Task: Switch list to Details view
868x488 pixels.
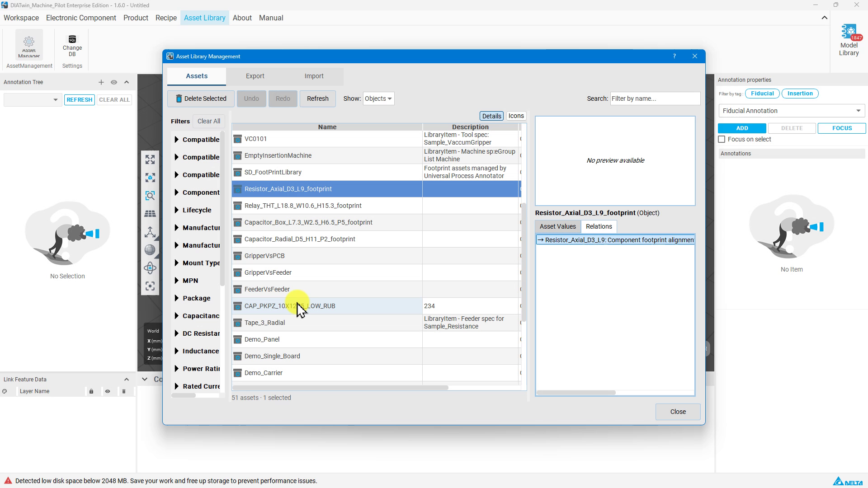Action: [x=491, y=116]
